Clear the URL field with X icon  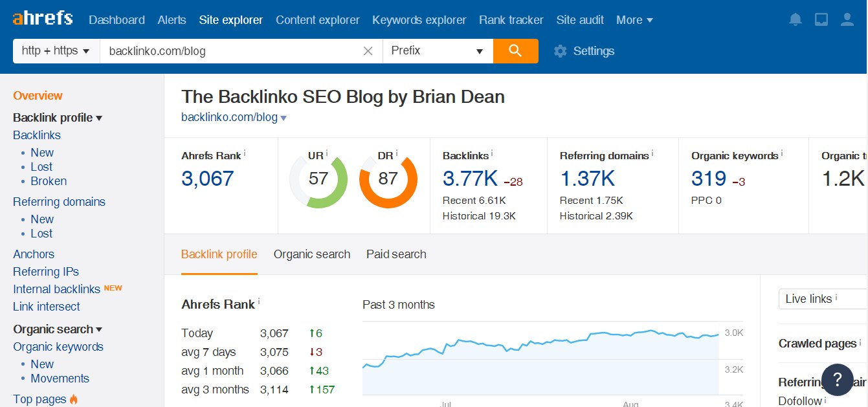(x=368, y=51)
